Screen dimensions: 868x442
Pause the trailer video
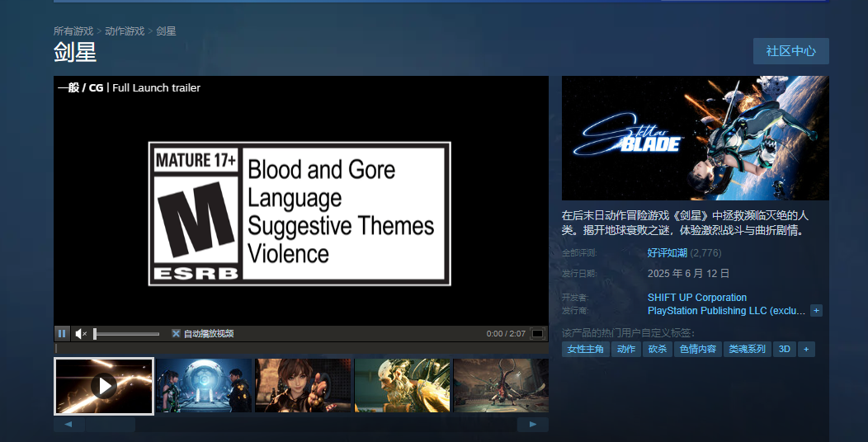pyautogui.click(x=61, y=334)
